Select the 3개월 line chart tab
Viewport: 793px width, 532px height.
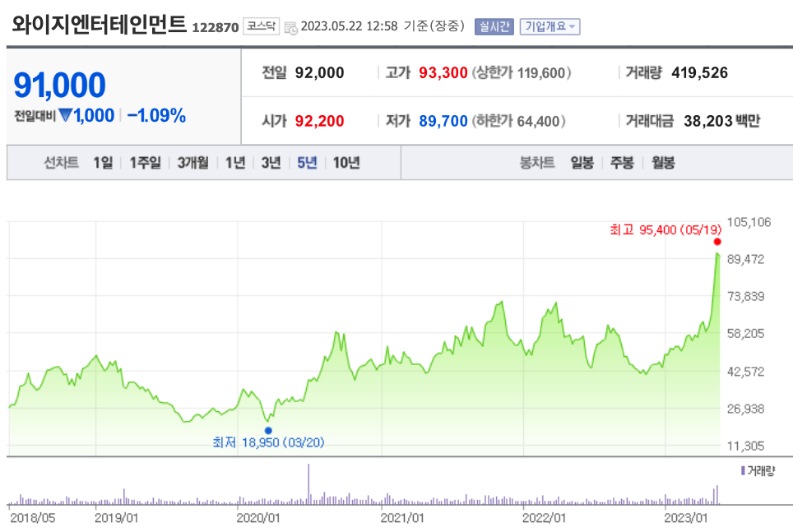pyautogui.click(x=192, y=163)
